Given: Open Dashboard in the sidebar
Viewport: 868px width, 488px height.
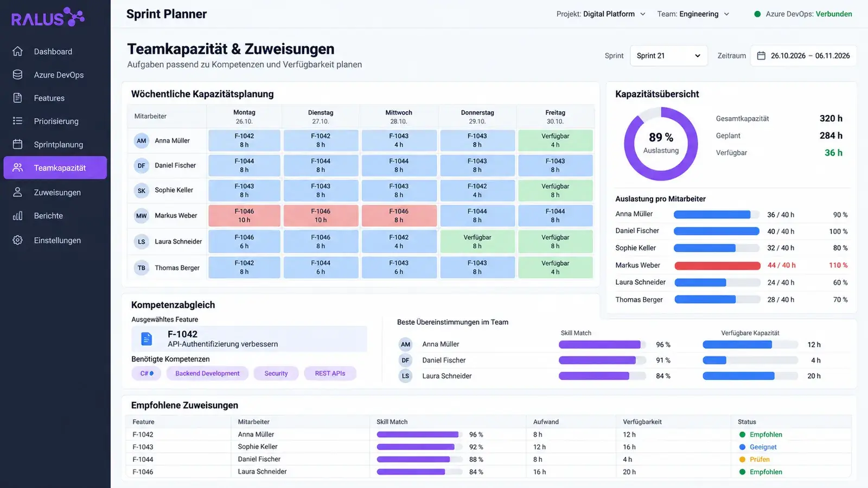Looking at the screenshot, I should coord(55,52).
